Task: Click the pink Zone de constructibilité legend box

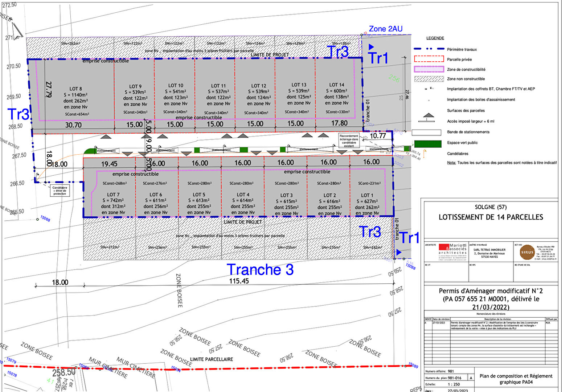Action: coord(429,69)
